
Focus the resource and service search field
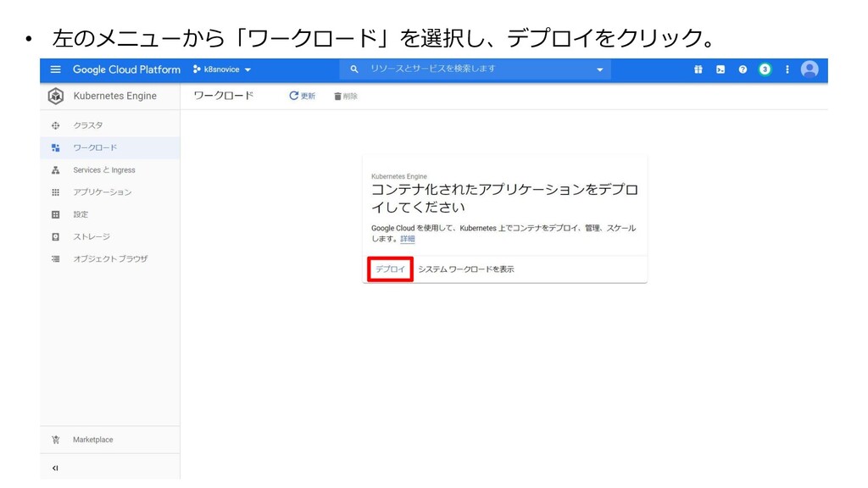click(475, 69)
